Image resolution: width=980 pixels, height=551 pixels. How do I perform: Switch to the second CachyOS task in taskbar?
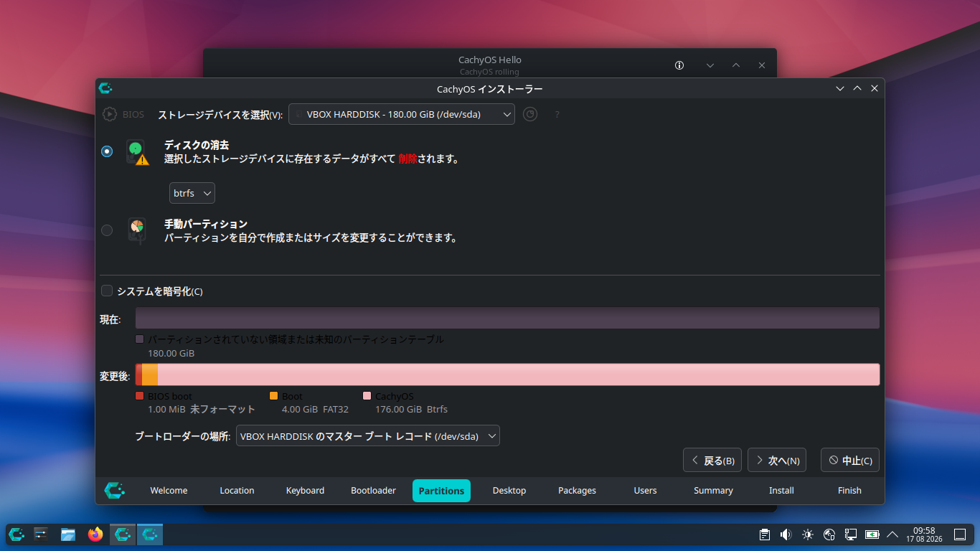[x=150, y=534]
